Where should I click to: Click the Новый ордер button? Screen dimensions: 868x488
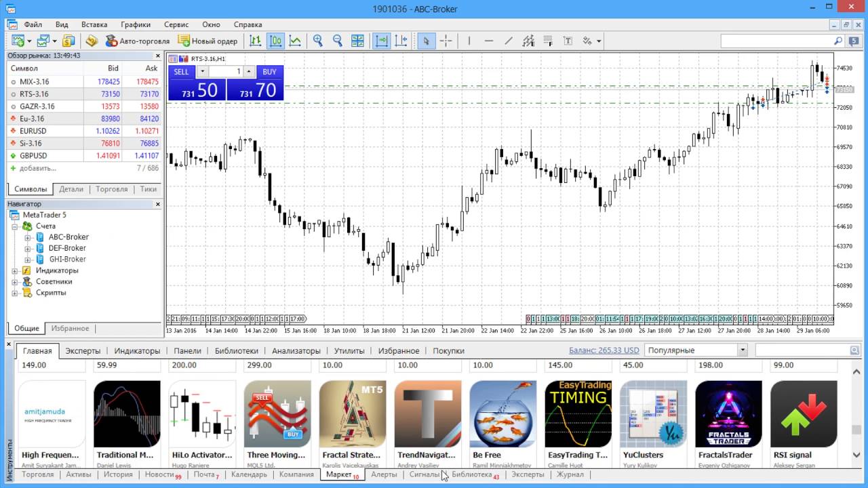point(208,41)
